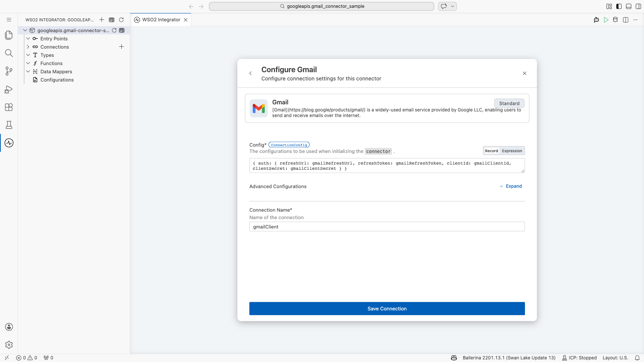The image size is (644, 362).
Task: Open the Testing flask view
Action: coord(9,125)
